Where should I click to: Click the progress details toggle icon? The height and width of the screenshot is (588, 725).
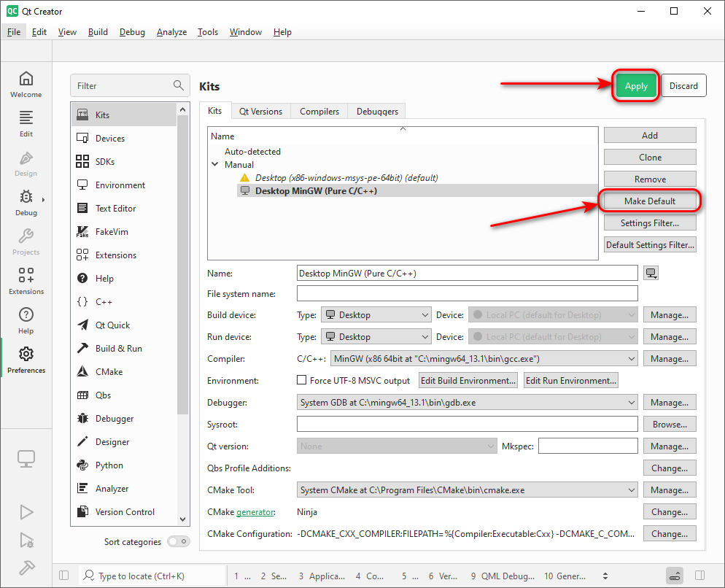[675, 576]
